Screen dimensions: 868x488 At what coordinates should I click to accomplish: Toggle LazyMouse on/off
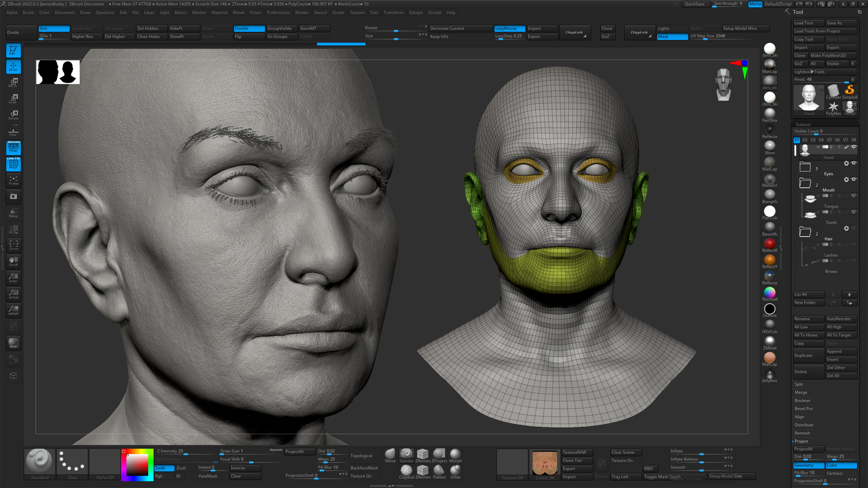click(x=509, y=28)
